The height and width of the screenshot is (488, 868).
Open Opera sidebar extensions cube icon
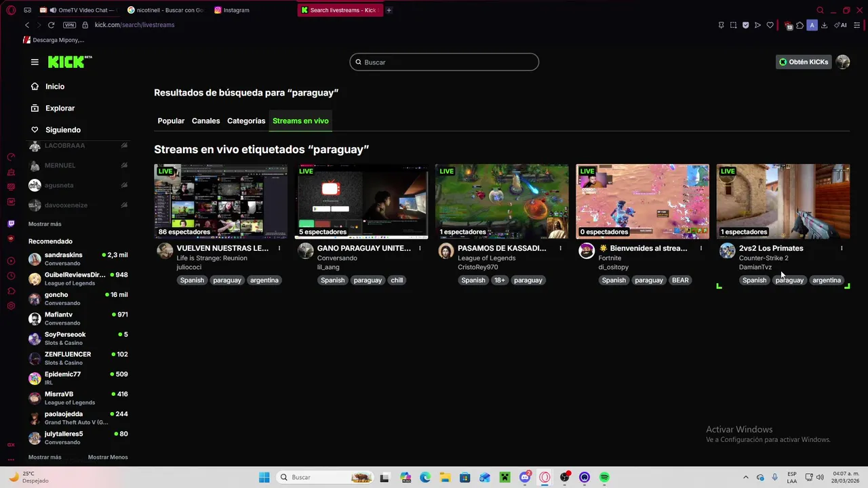11,291
